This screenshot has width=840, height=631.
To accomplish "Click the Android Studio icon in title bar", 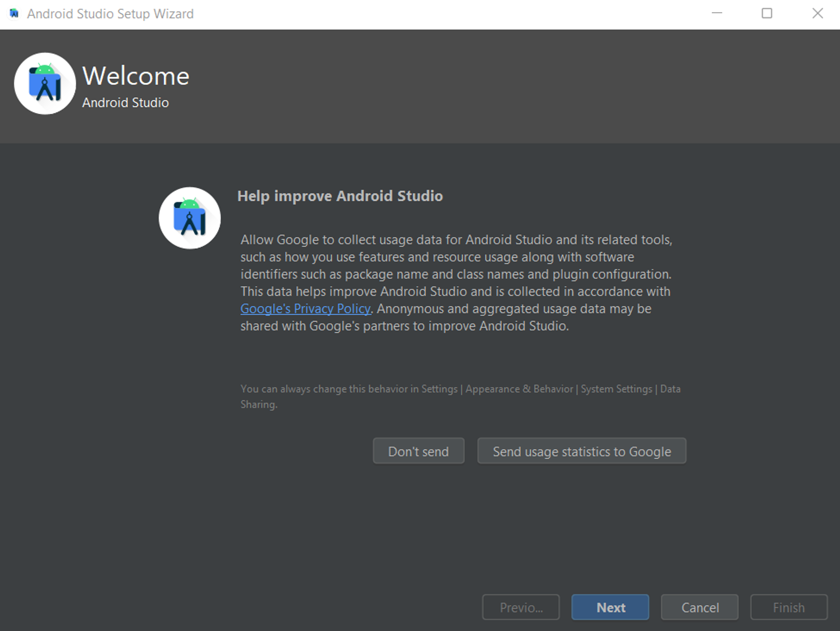I will point(14,14).
